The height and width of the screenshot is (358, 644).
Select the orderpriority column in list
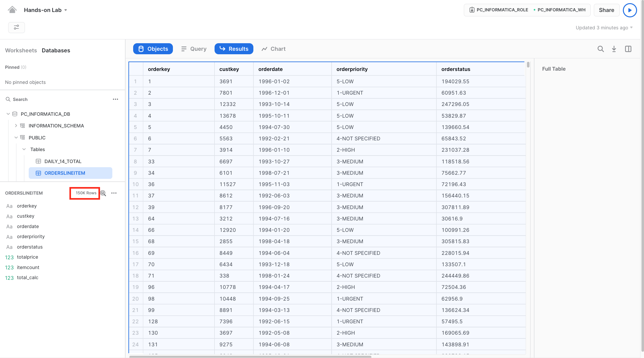click(31, 237)
